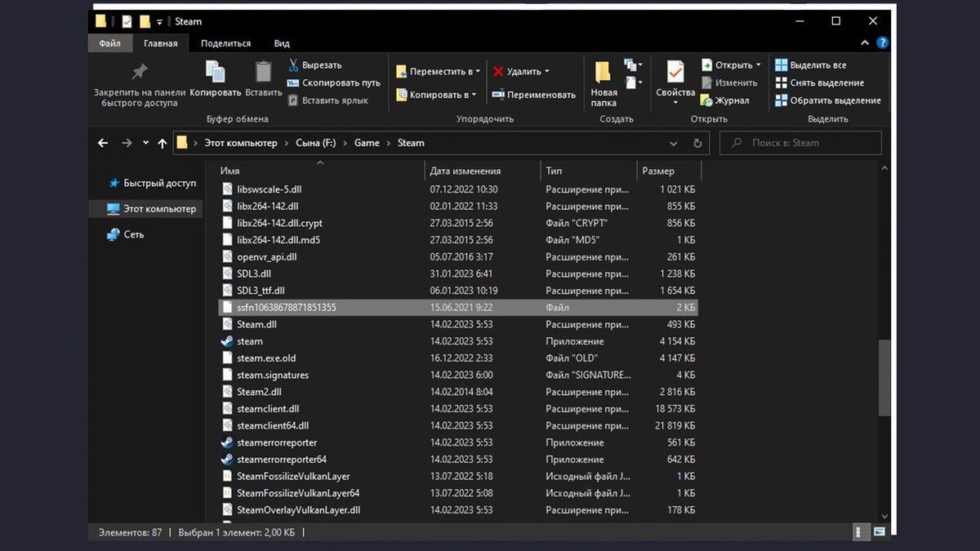The width and height of the screenshot is (980, 551).
Task: Click the vertical scrollbar thumb
Action: (x=884, y=378)
